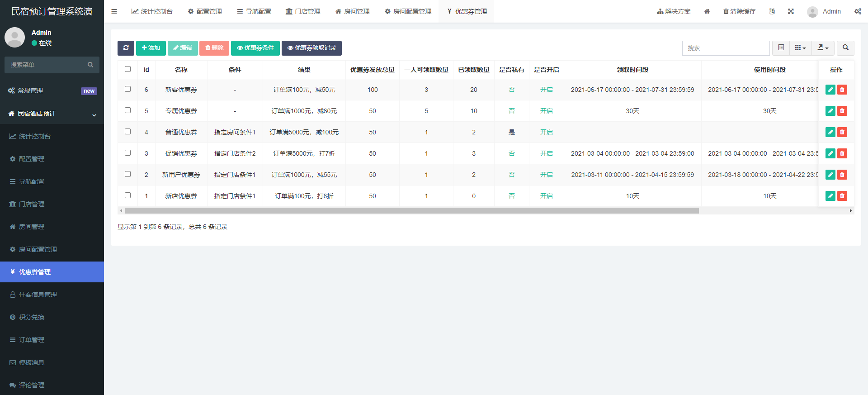Image resolution: width=868 pixels, height=395 pixels.
Task: Click the home icon in top bar
Action: pyautogui.click(x=707, y=11)
